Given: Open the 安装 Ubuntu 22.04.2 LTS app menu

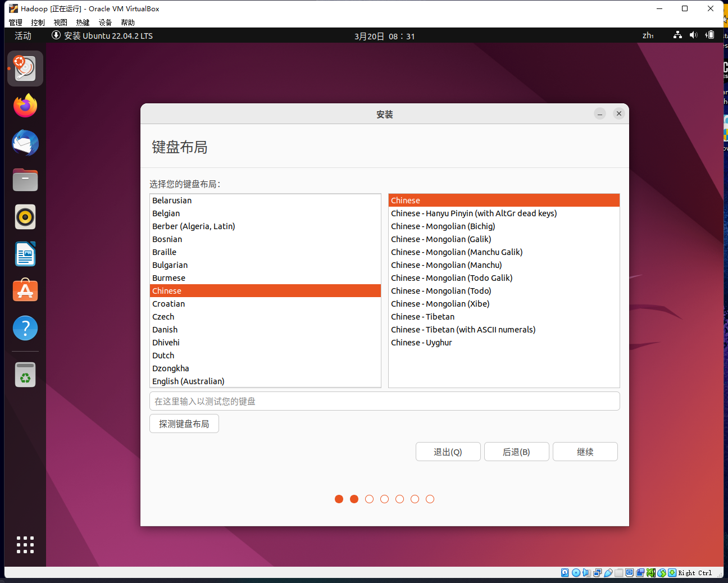Looking at the screenshot, I should [x=102, y=35].
